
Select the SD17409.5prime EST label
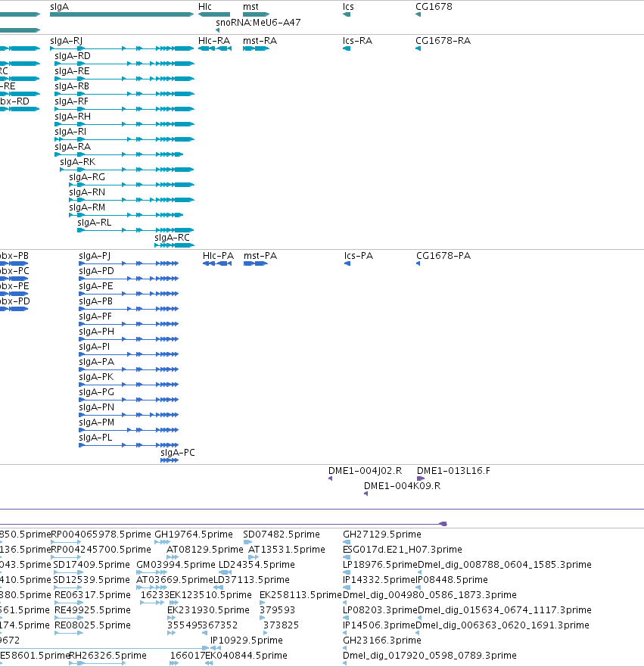[x=92, y=565]
